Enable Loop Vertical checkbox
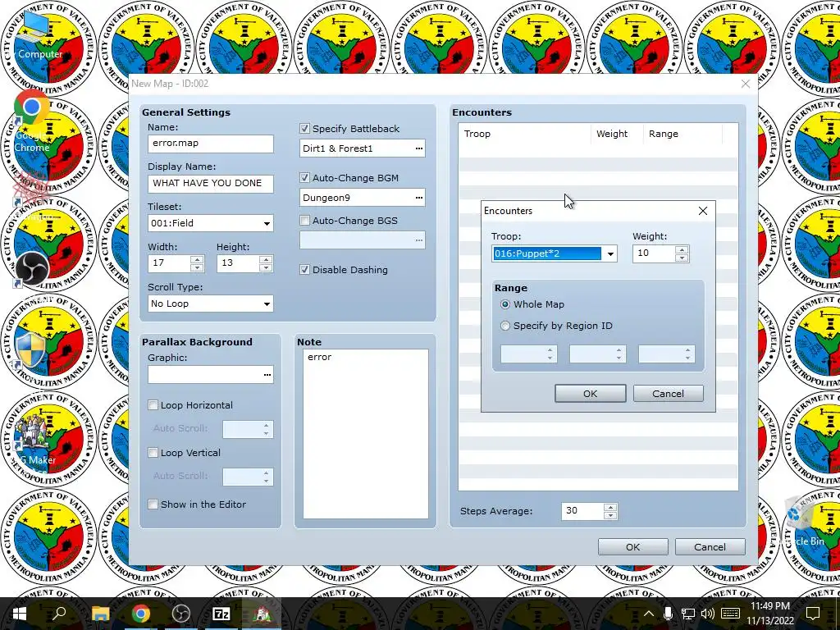 coord(153,453)
